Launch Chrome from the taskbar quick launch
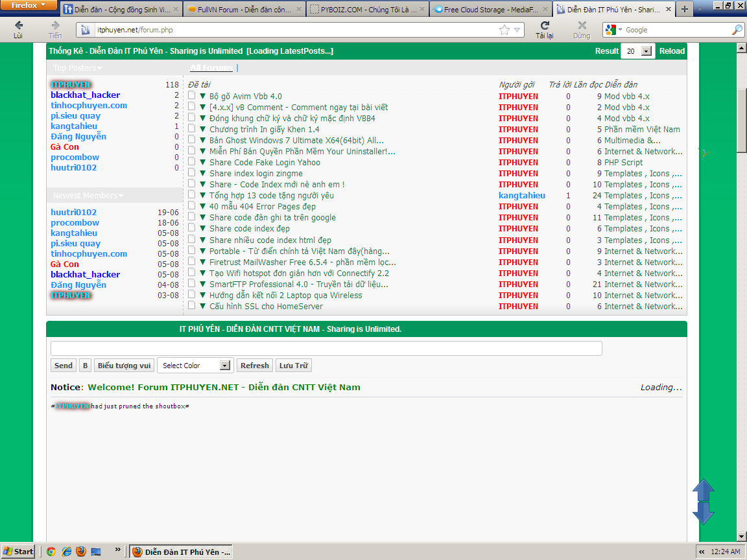 click(x=51, y=552)
